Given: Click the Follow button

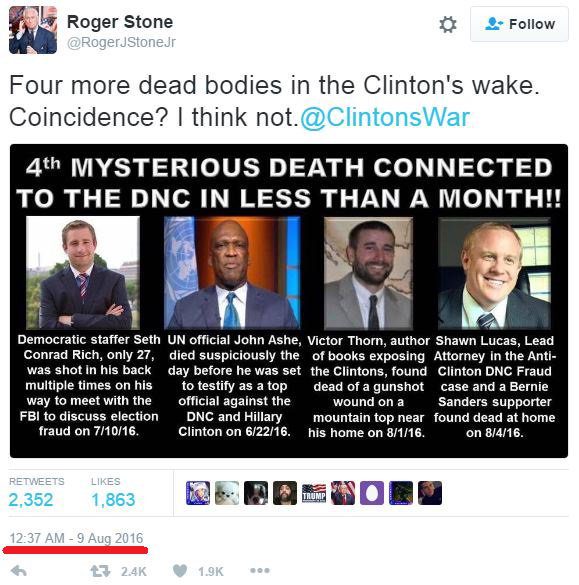Looking at the screenshot, I should pyautogui.click(x=519, y=24).
